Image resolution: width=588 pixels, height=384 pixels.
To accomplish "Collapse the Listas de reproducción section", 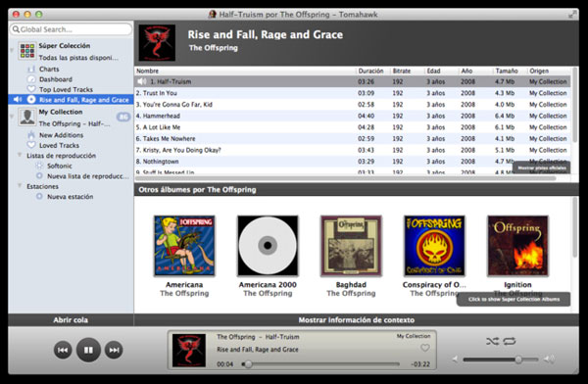I will (x=20, y=155).
